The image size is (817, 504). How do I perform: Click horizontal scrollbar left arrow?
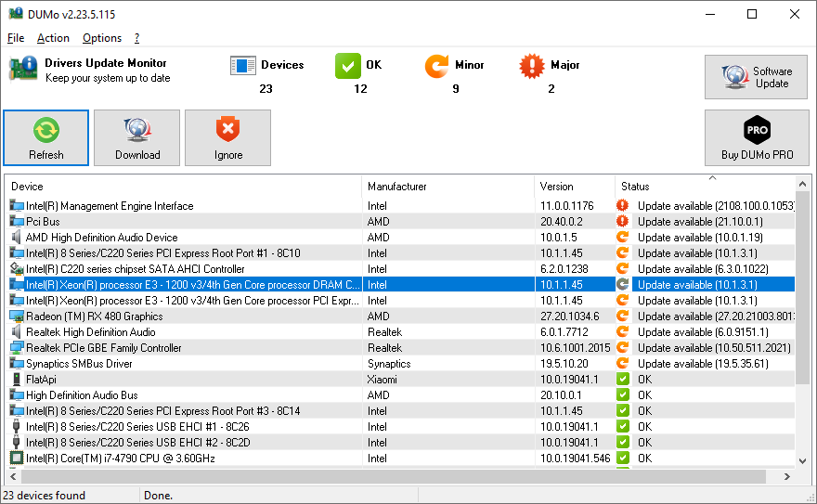click(13, 476)
